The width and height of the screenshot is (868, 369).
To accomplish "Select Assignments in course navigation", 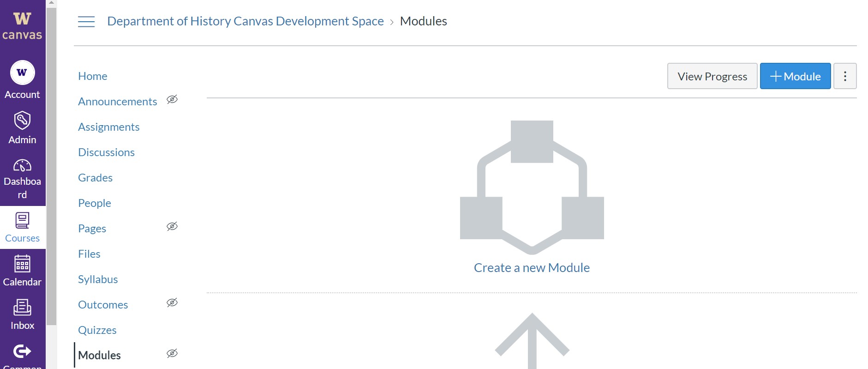I will [x=109, y=127].
